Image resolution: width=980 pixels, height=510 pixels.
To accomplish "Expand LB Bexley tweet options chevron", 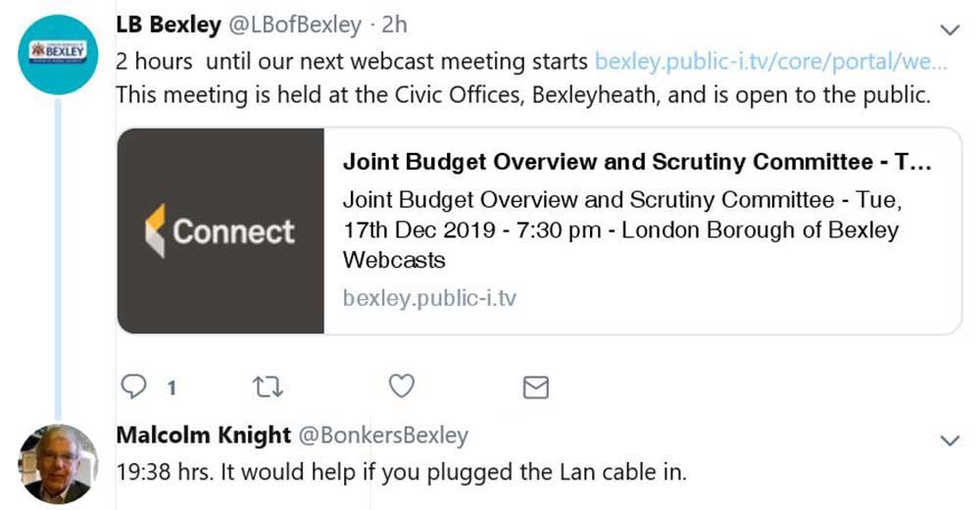I will [950, 29].
